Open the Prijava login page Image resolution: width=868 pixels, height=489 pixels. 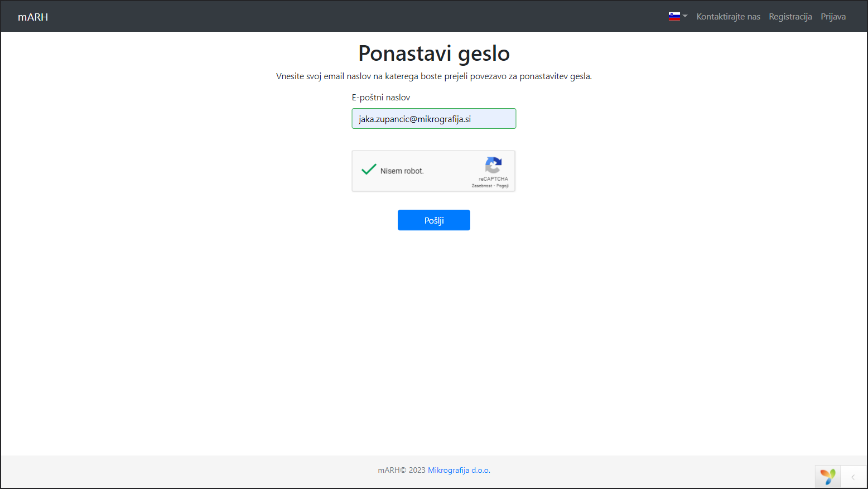pyautogui.click(x=833, y=17)
